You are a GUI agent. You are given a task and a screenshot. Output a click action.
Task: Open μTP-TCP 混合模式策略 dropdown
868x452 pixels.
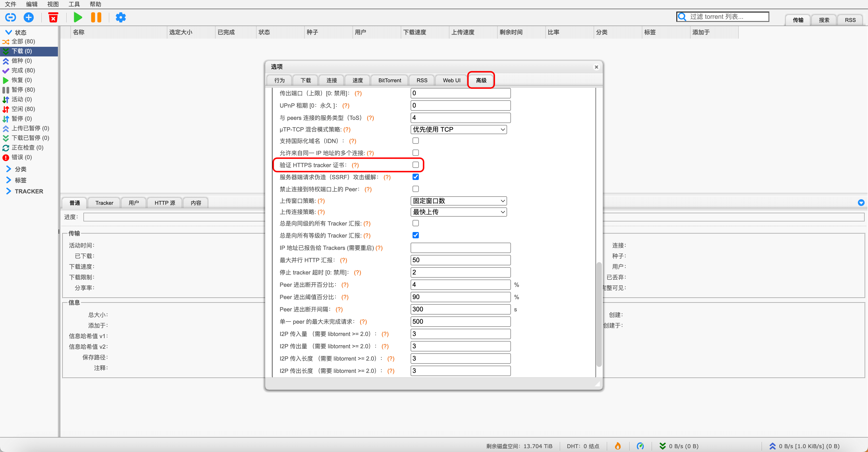(459, 130)
